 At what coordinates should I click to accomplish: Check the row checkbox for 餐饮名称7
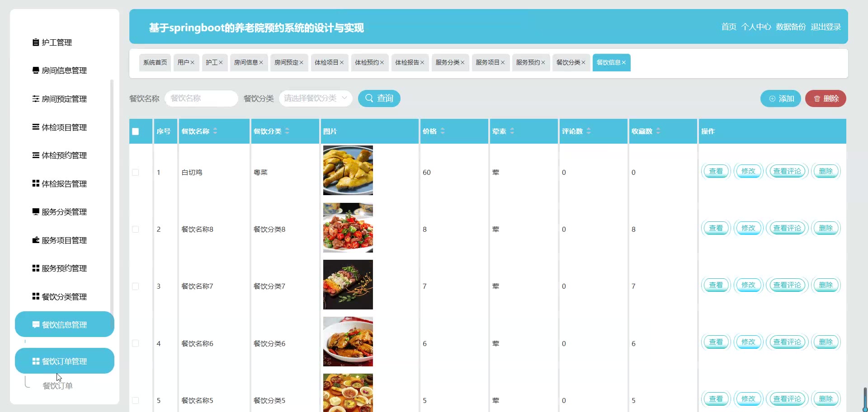(x=136, y=286)
